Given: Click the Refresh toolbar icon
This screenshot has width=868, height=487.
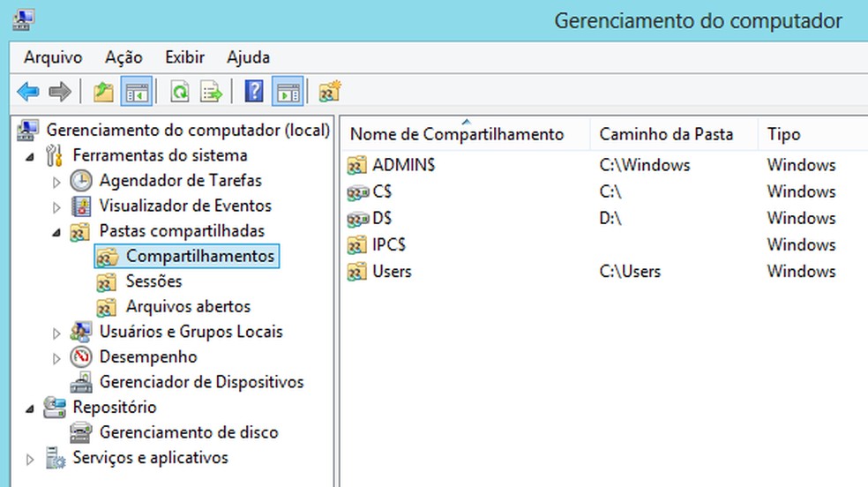Looking at the screenshot, I should click(180, 91).
